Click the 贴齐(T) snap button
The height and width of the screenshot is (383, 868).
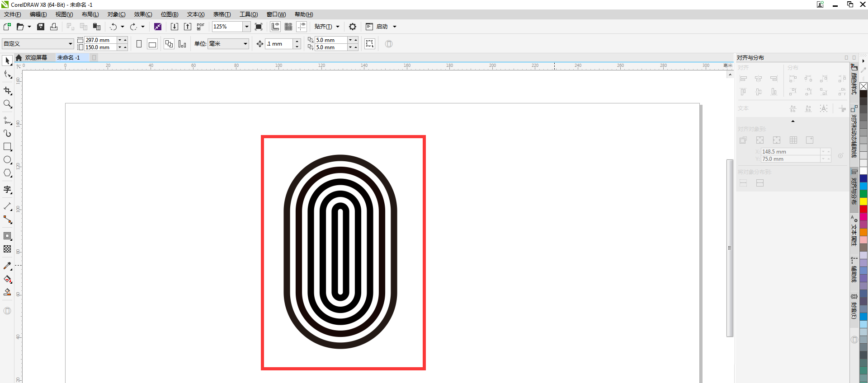click(323, 27)
